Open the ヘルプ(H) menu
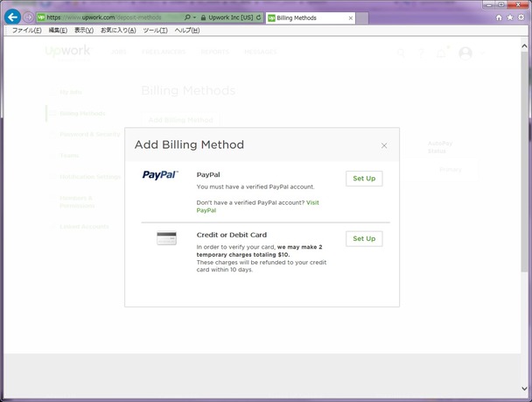Image resolution: width=532 pixels, height=402 pixels. click(x=187, y=31)
